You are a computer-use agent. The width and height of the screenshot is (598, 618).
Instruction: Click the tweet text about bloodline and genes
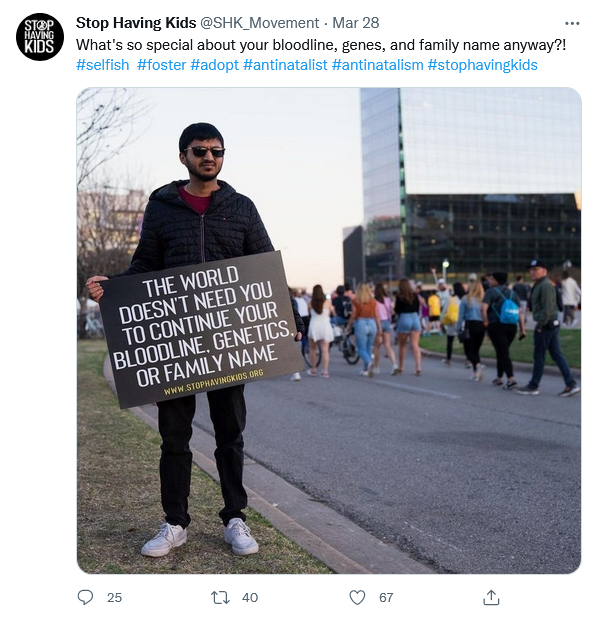click(321, 45)
